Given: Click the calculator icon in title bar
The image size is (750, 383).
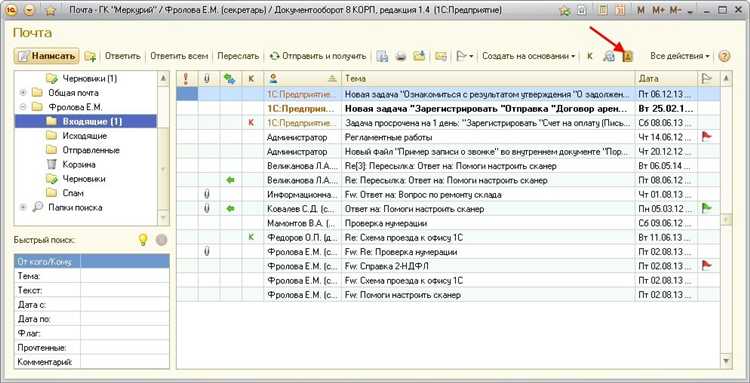Looking at the screenshot, I should [x=604, y=10].
